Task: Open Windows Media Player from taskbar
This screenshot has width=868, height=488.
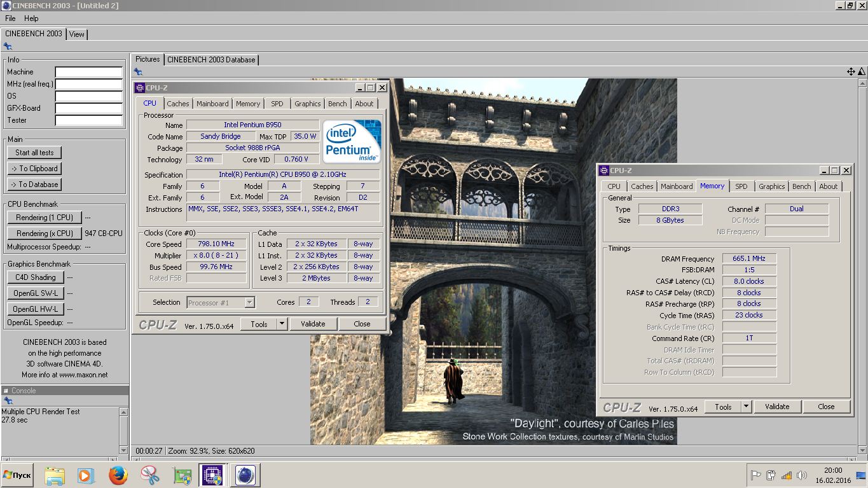Action: (86, 475)
